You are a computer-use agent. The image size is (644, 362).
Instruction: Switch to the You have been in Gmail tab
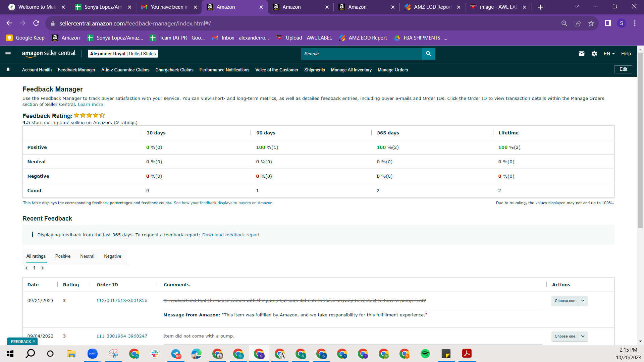[169, 7]
